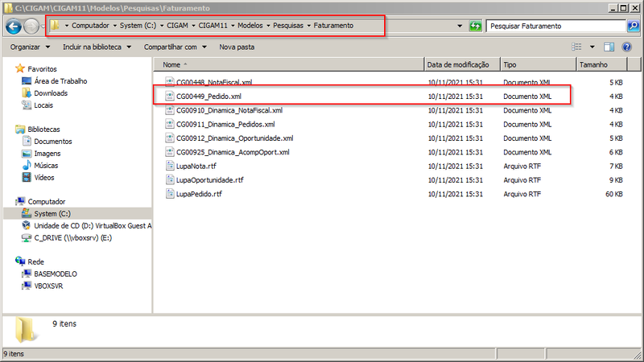The height and width of the screenshot is (362, 644).
Task: Select file LupaPedido.rtf
Action: tap(199, 194)
